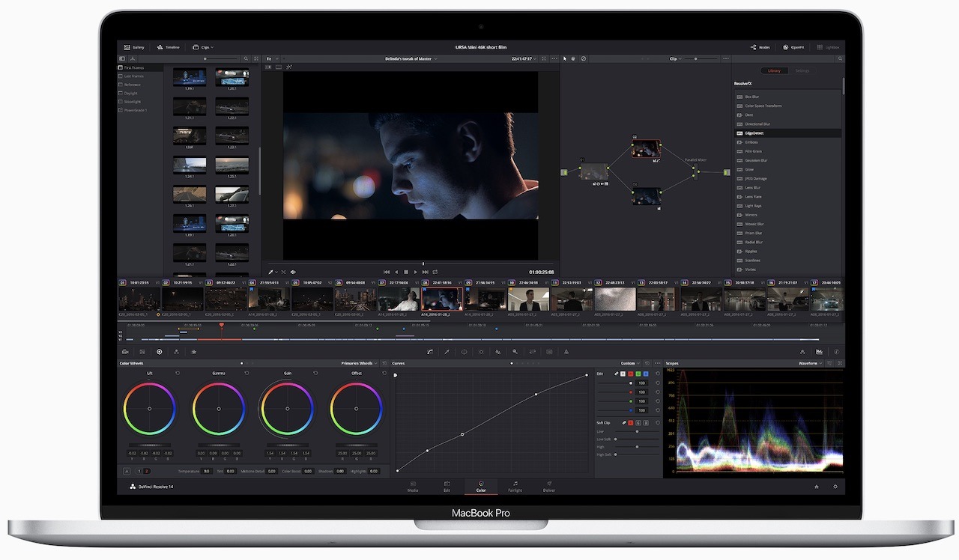
Task: Switch to the Edit page tab
Action: point(447,487)
